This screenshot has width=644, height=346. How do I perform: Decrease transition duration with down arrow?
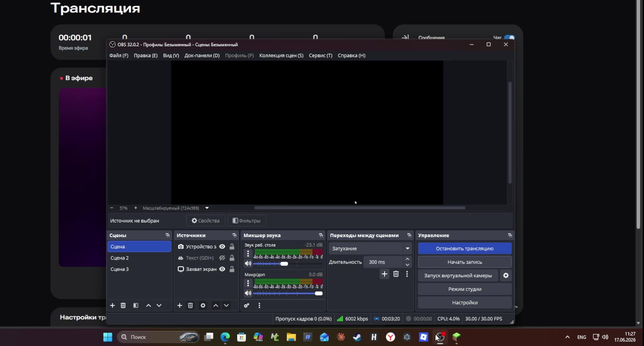(x=407, y=265)
